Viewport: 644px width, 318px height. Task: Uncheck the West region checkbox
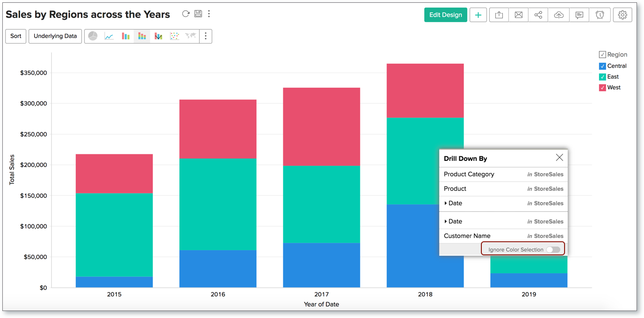tap(602, 87)
